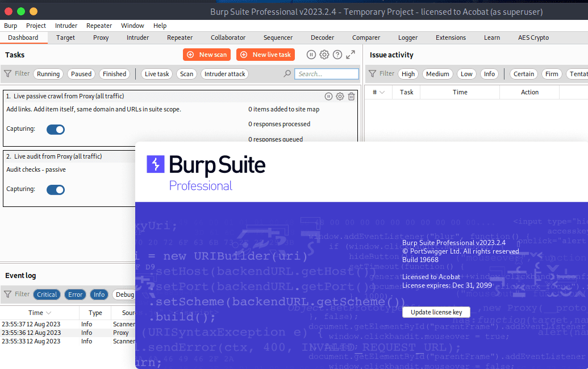
Task: Open the Intruder menu in menu bar
Action: [66, 26]
